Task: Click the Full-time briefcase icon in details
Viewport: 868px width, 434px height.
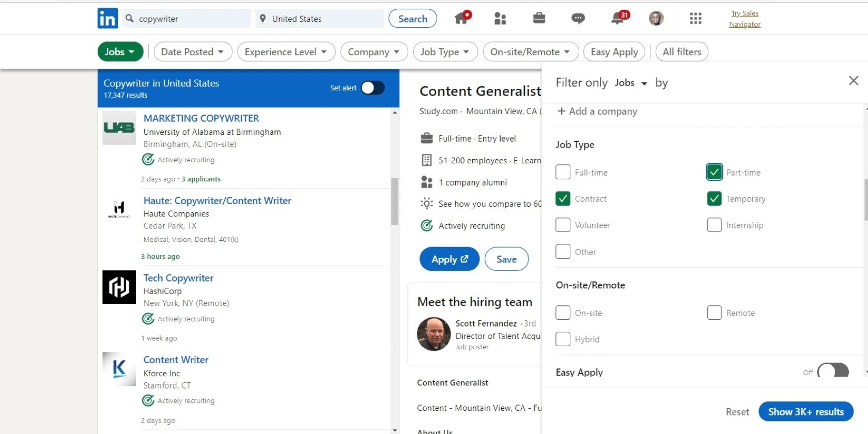Action: point(427,138)
